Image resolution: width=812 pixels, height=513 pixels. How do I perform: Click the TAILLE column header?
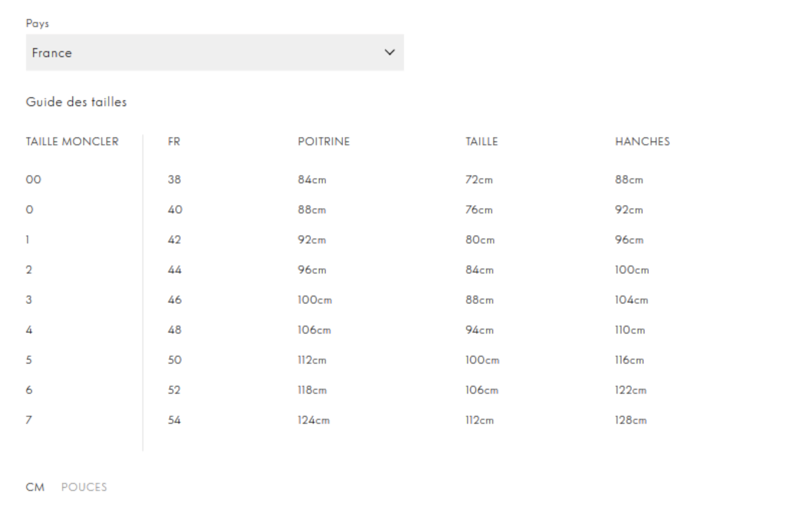[482, 142]
